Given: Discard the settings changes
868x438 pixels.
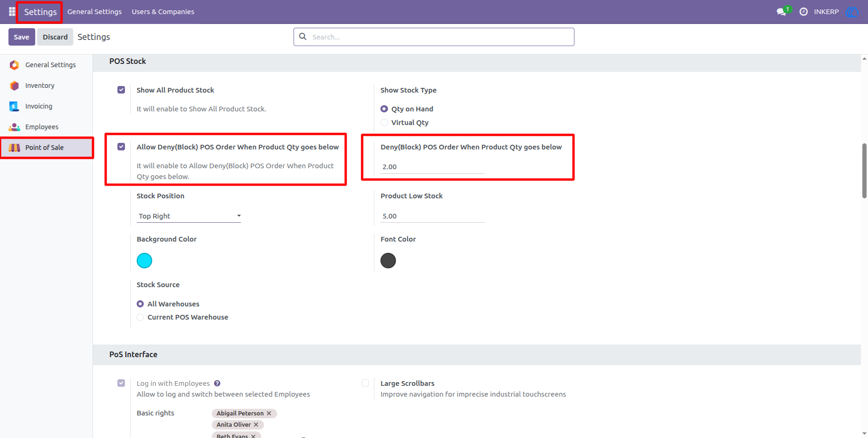Looking at the screenshot, I should click(x=55, y=37).
